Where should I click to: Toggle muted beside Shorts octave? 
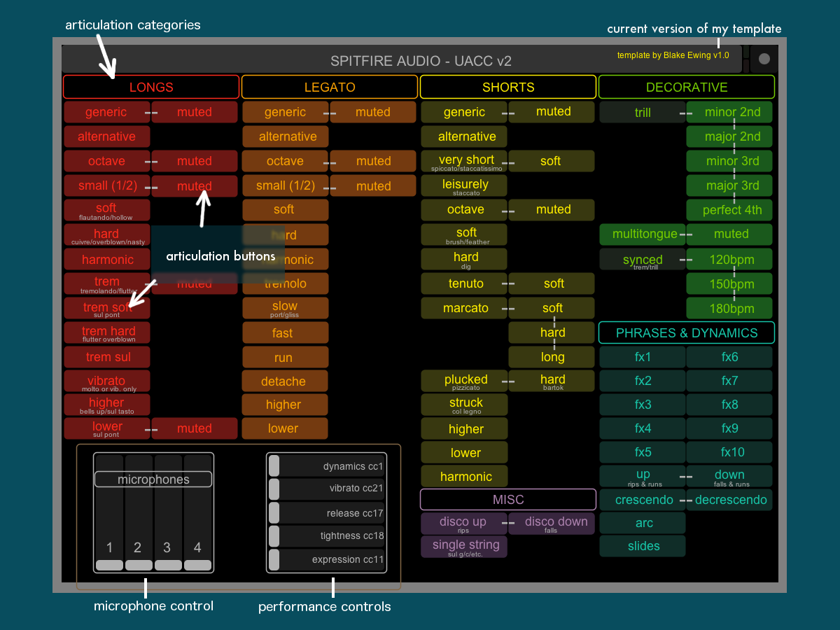coord(552,210)
